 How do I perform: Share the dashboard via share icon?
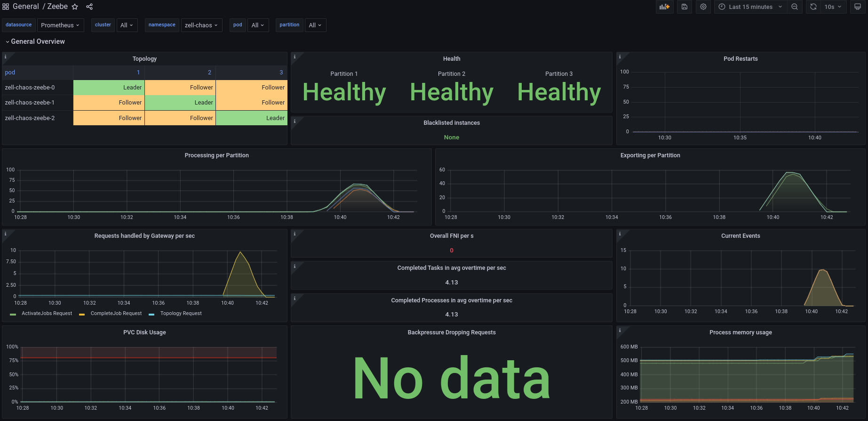(89, 7)
